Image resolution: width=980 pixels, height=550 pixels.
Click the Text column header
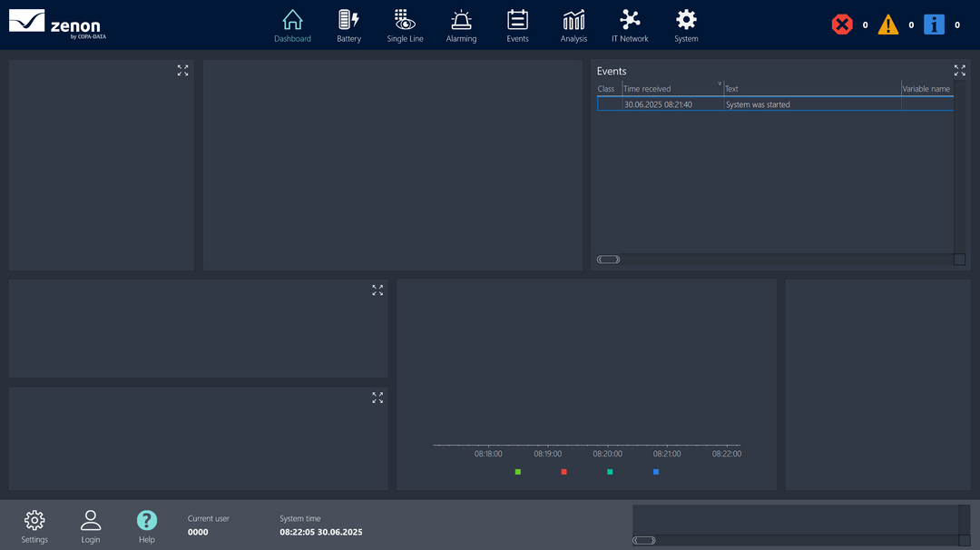(x=812, y=89)
